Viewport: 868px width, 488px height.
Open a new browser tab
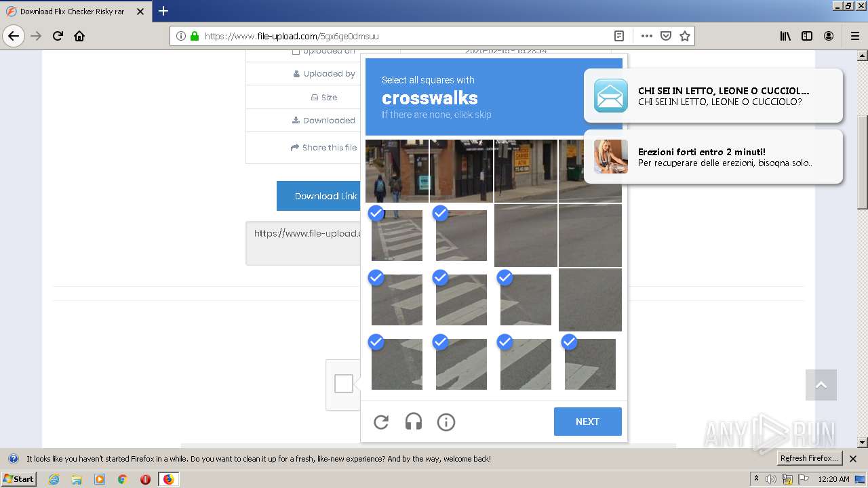point(163,11)
